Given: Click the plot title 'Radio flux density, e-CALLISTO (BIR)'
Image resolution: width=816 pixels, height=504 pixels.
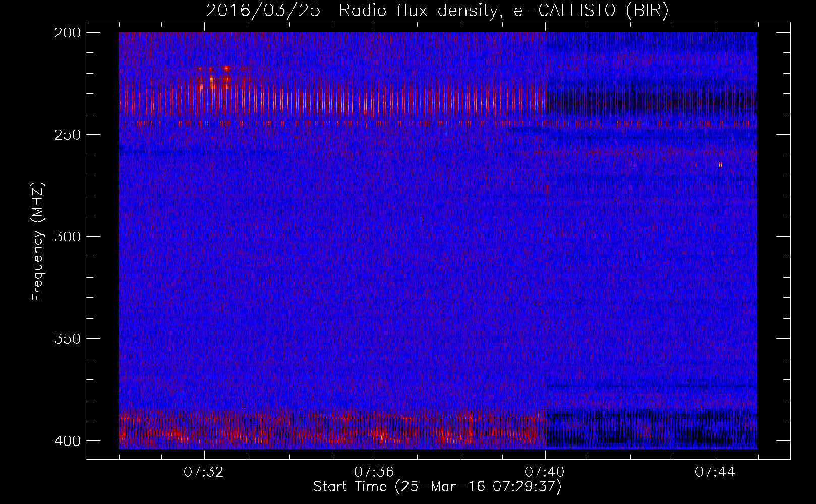Looking at the screenshot, I should (x=503, y=11).
